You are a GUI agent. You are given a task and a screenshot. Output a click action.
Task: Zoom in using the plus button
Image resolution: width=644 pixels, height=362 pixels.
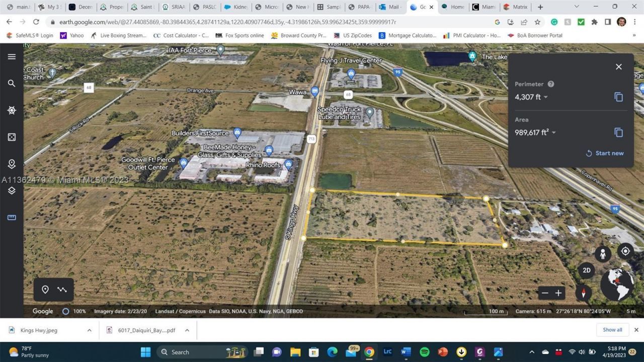[x=558, y=293]
